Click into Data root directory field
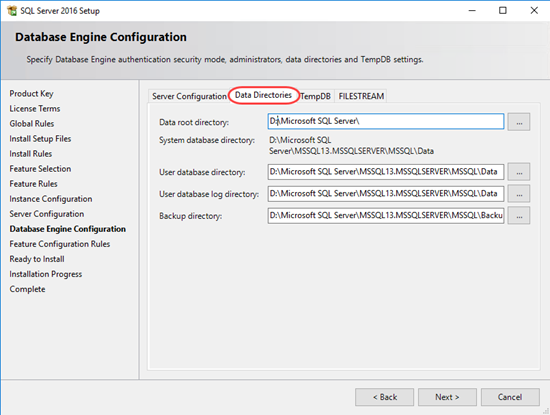This screenshot has width=550, height=415. click(x=386, y=121)
